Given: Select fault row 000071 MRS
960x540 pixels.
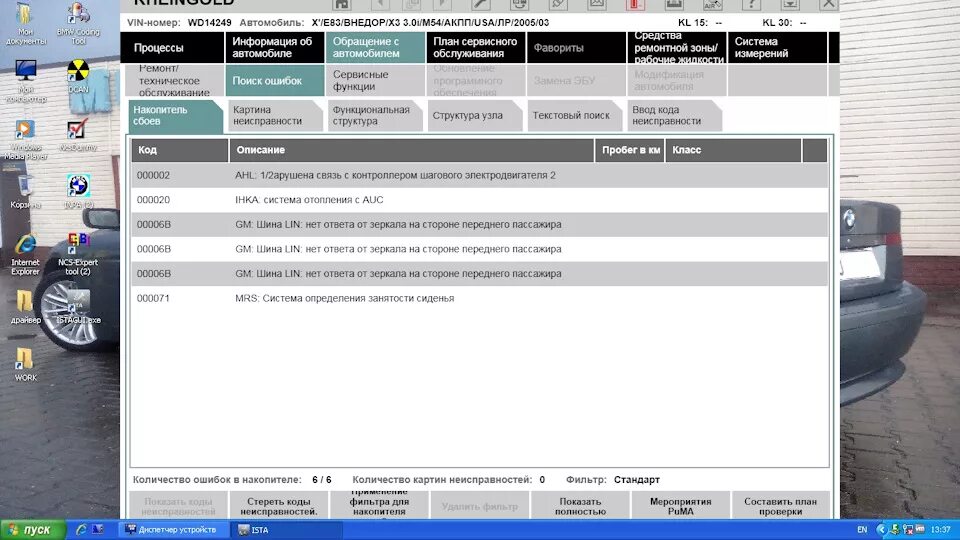Looking at the screenshot, I should tap(479, 298).
